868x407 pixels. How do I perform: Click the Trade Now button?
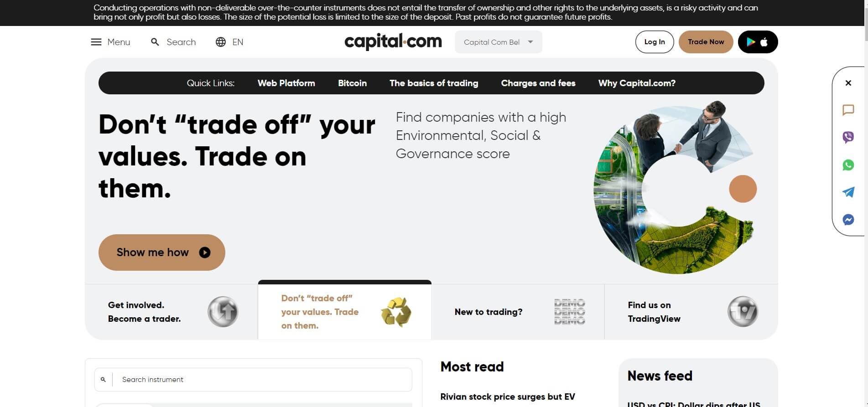(x=706, y=42)
